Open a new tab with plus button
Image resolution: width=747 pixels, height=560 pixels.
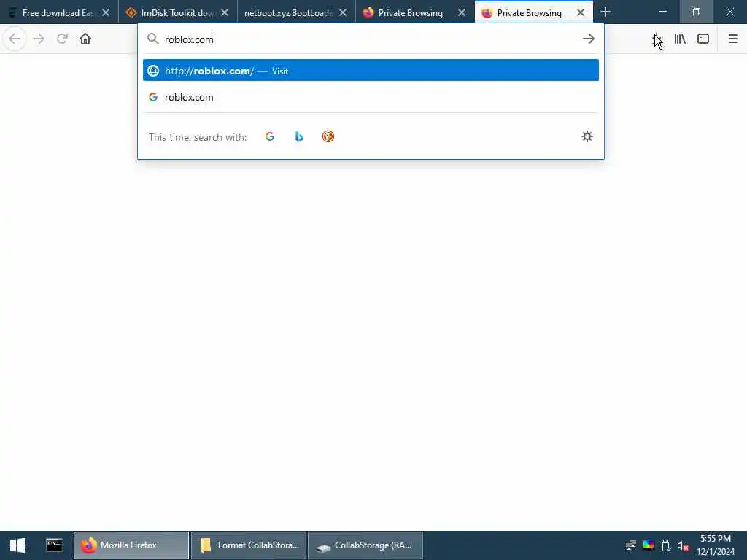pos(605,12)
